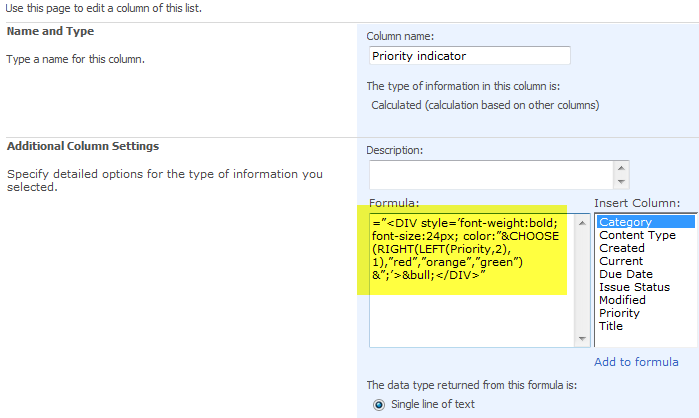The image size is (699, 418).
Task: Click inside the Description text box
Action: 490,174
